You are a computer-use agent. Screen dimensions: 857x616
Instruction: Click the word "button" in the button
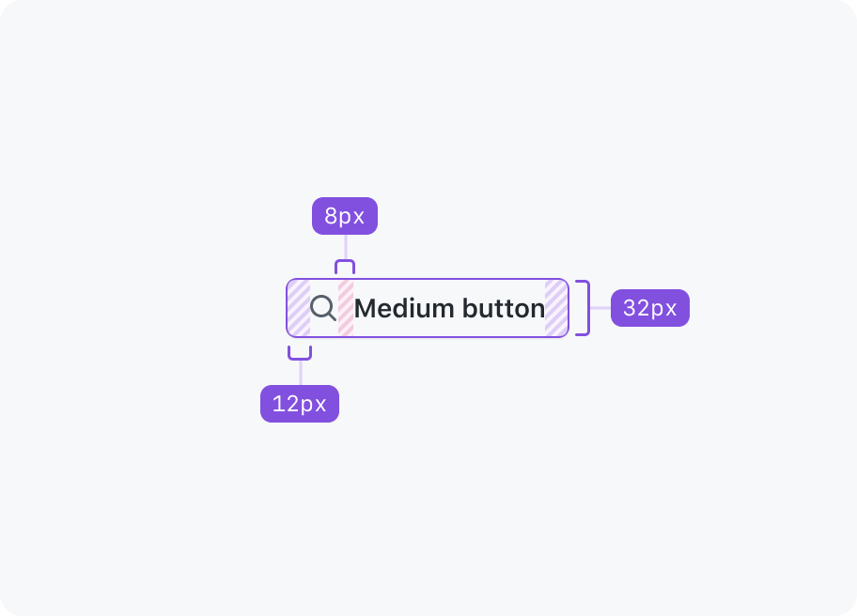(x=504, y=309)
